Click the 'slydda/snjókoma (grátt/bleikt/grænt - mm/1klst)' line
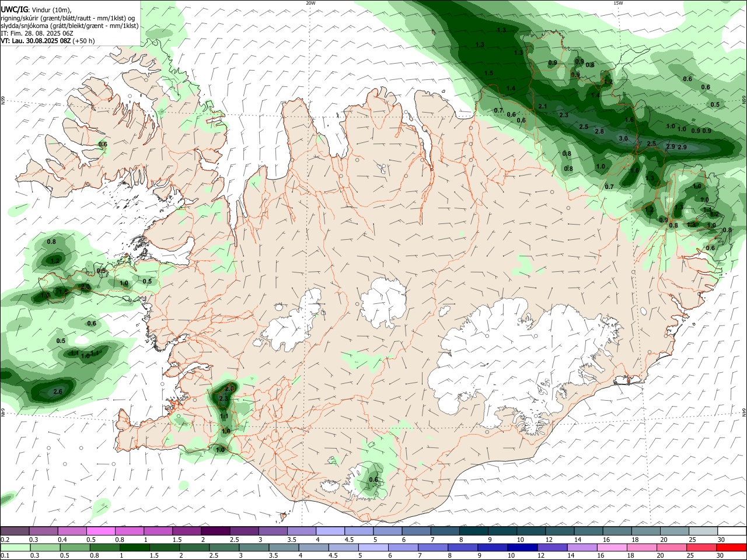The width and height of the screenshot is (747, 560). [69, 26]
